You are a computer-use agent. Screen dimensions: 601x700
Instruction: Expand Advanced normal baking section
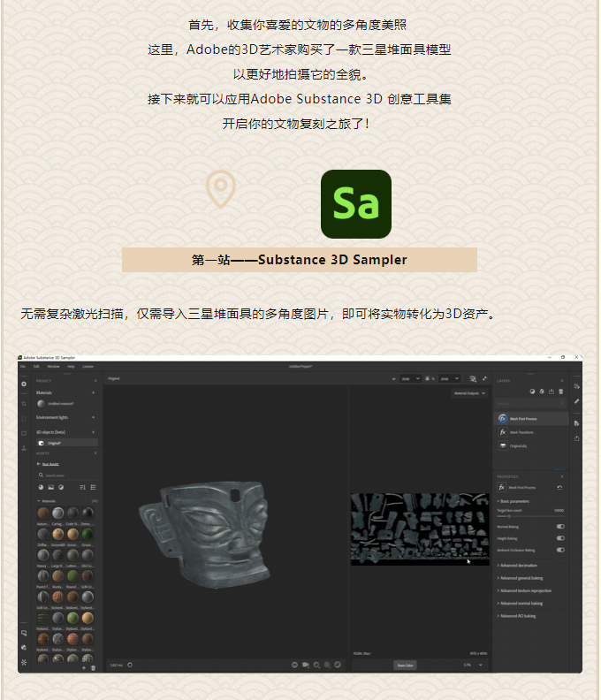coord(520,604)
